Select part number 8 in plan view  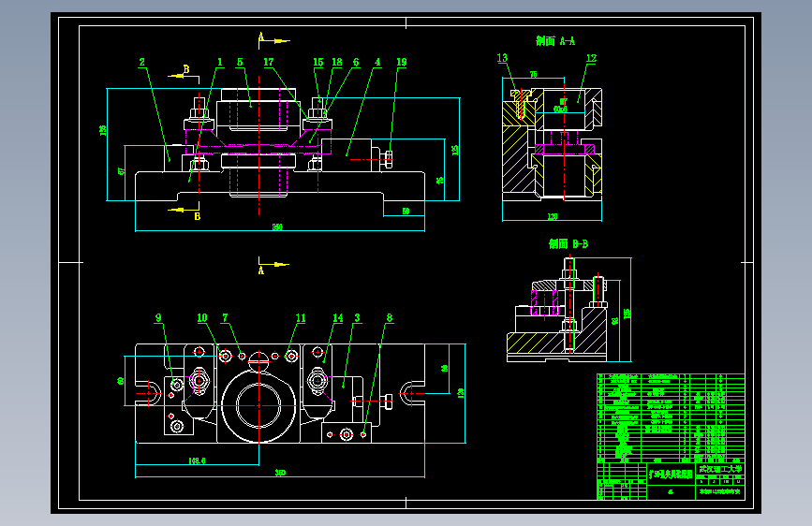390,318
